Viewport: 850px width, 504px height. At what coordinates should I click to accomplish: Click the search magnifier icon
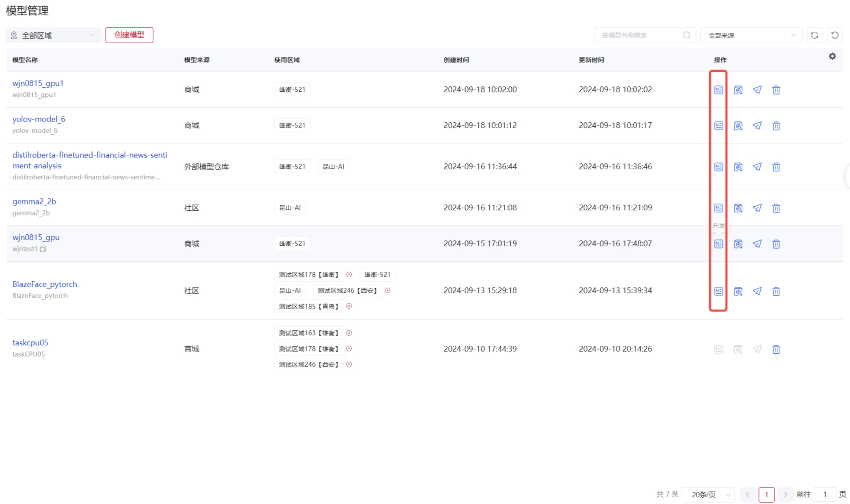686,35
